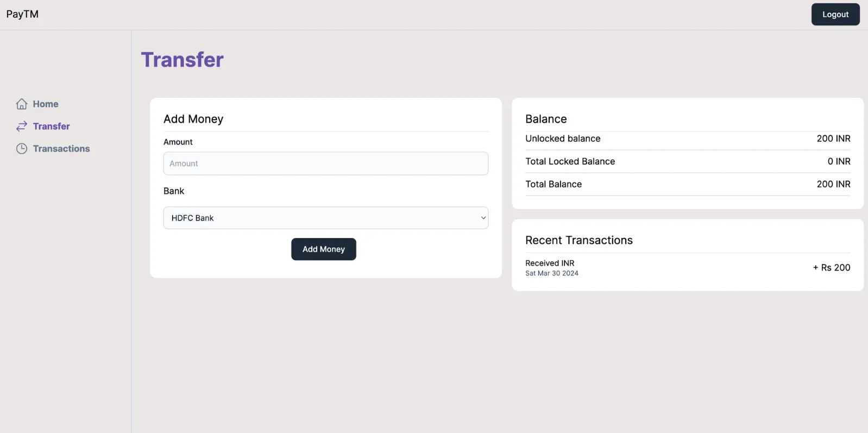Focus the Amount input field
This screenshot has height=433, width=868.
coord(326,164)
